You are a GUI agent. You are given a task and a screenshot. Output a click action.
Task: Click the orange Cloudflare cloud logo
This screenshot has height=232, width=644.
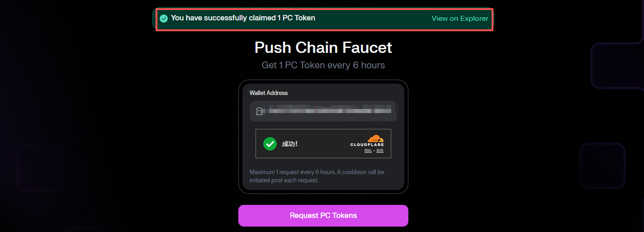(375, 138)
